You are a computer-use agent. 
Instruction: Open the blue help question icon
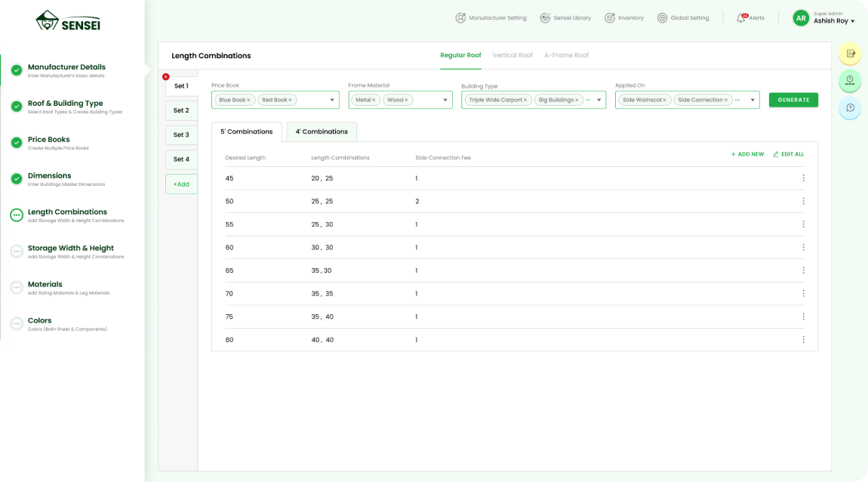(850, 108)
